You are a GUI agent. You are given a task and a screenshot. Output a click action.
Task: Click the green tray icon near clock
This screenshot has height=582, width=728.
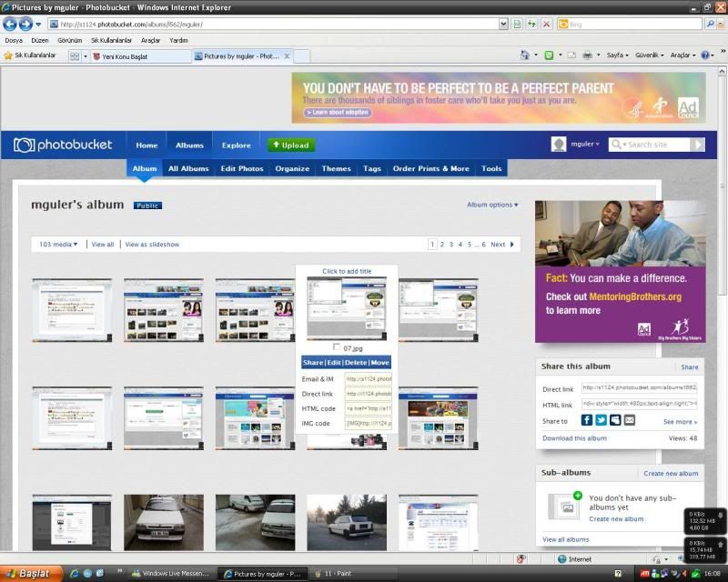[x=695, y=574]
